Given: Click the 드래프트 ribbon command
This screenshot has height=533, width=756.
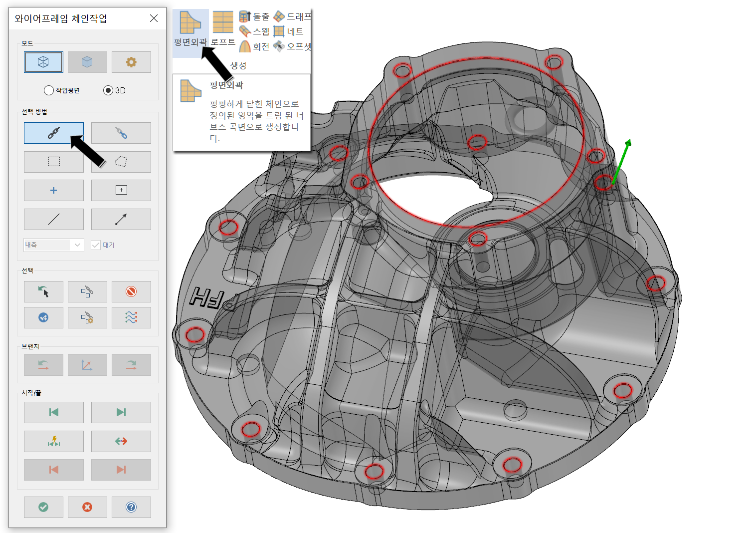Looking at the screenshot, I should [x=292, y=16].
